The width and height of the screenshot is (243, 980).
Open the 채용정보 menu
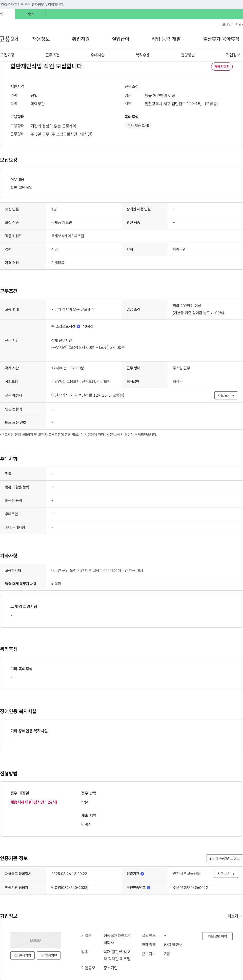pyautogui.click(x=41, y=39)
